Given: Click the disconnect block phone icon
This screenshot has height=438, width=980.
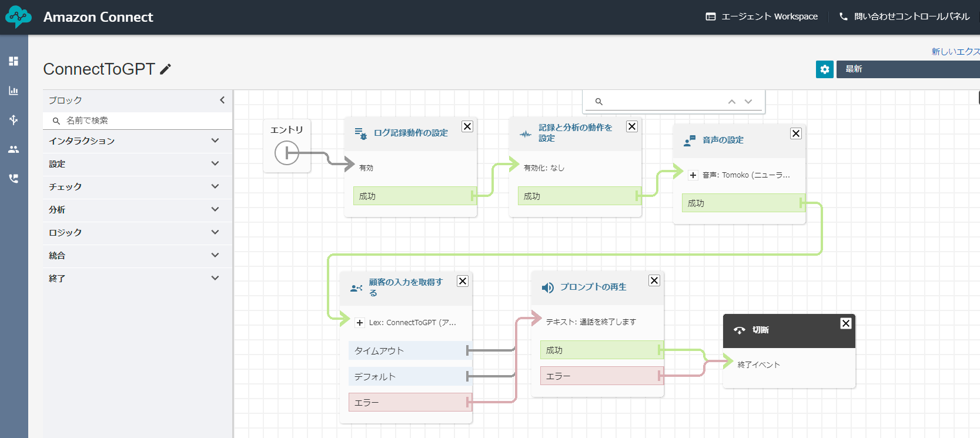Looking at the screenshot, I should click(740, 330).
